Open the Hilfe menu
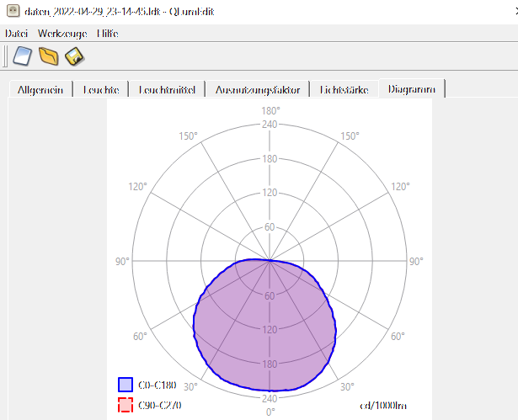This screenshot has width=518, height=420. click(107, 34)
